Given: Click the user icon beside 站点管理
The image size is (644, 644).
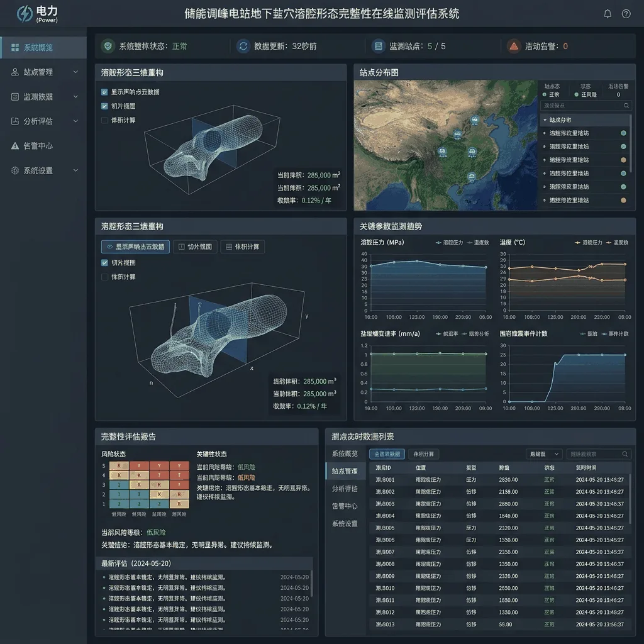Looking at the screenshot, I should click(x=15, y=72).
